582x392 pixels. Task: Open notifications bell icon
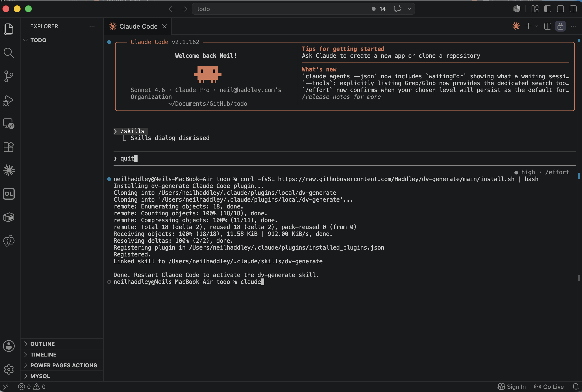pyautogui.click(x=576, y=387)
